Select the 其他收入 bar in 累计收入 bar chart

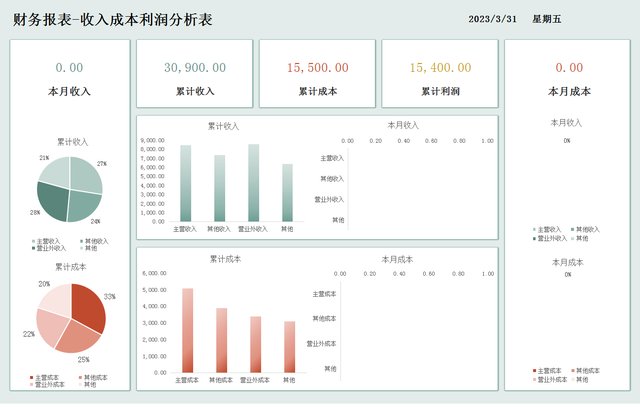(219, 188)
